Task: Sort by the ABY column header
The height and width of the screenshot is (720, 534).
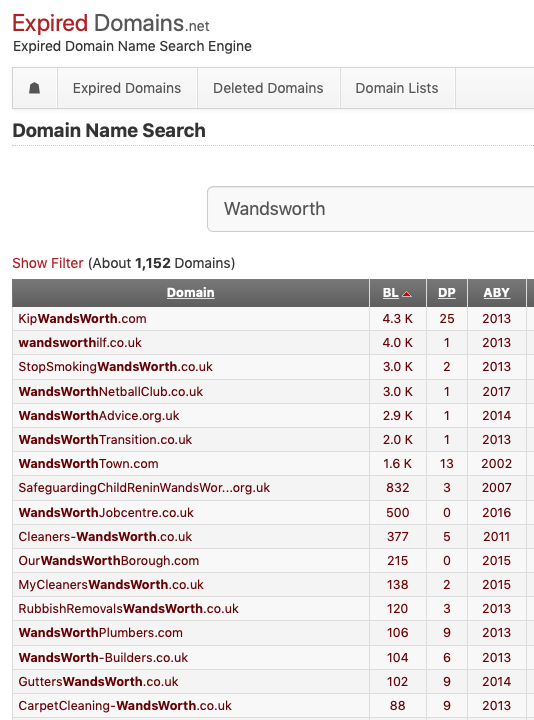Action: click(496, 292)
